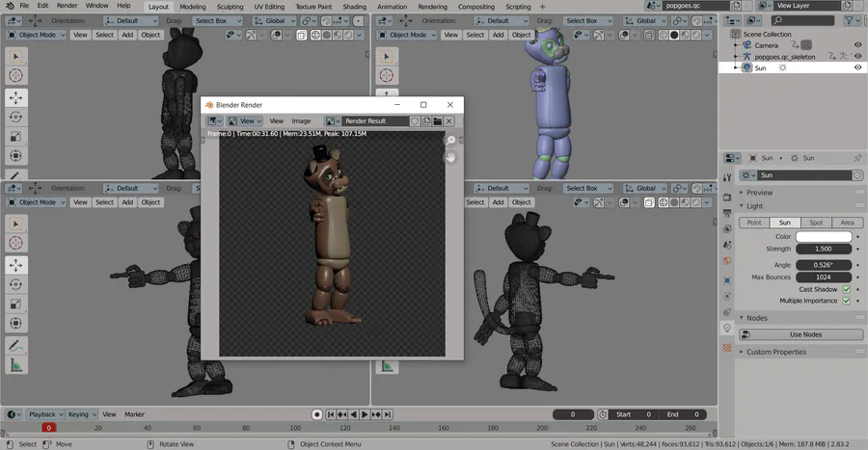Open image file icon in Render Result header
This screenshot has height=450, width=868.
(x=437, y=121)
